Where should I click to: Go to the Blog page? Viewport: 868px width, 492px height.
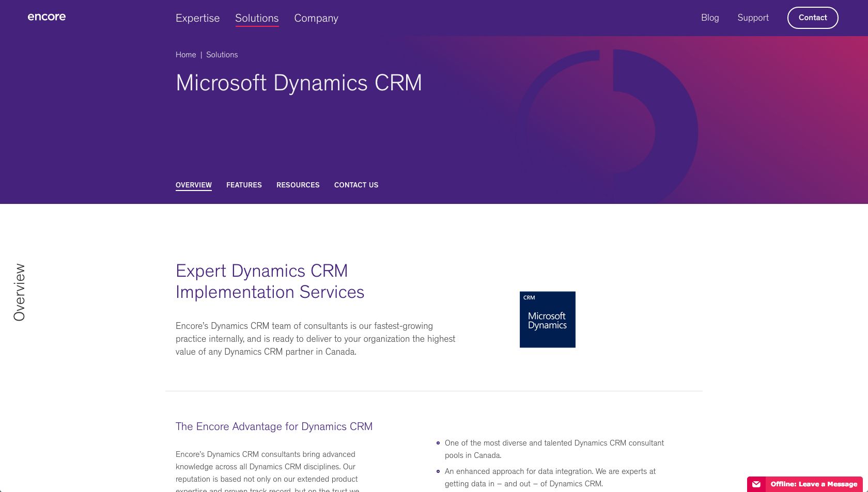pyautogui.click(x=710, y=18)
